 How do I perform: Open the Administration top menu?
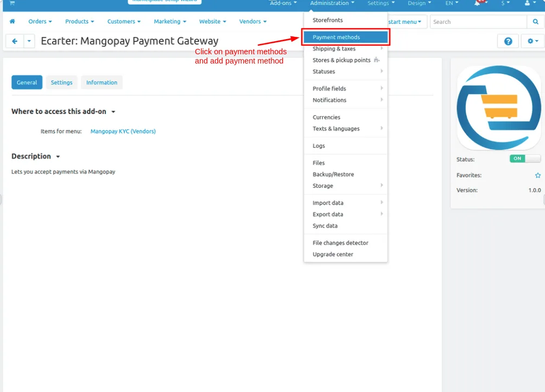[332, 3]
